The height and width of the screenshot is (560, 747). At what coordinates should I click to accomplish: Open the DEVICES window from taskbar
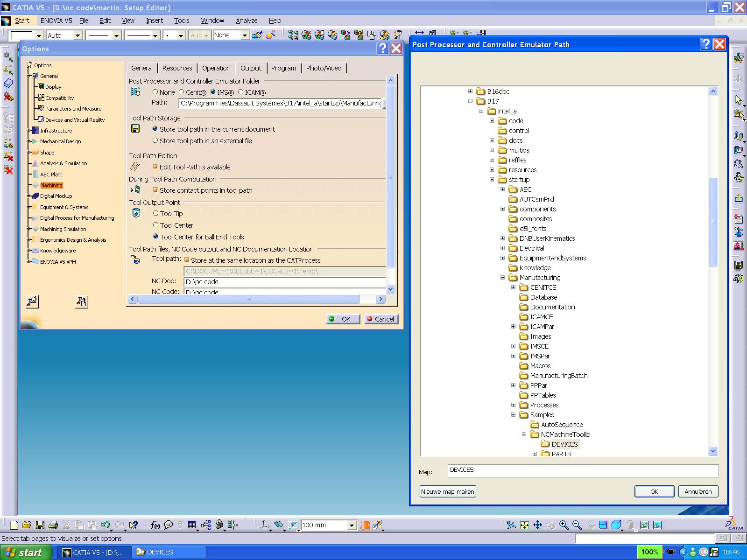pos(169,552)
